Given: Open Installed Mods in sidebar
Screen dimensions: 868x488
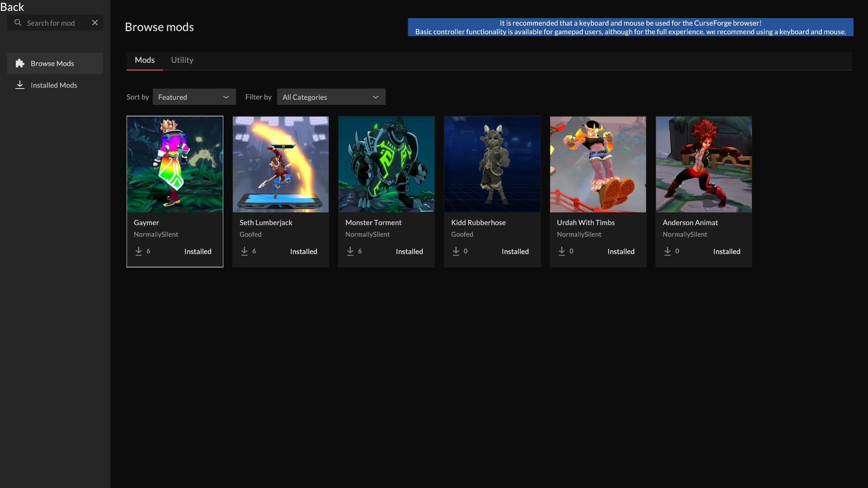Looking at the screenshot, I should (x=55, y=85).
